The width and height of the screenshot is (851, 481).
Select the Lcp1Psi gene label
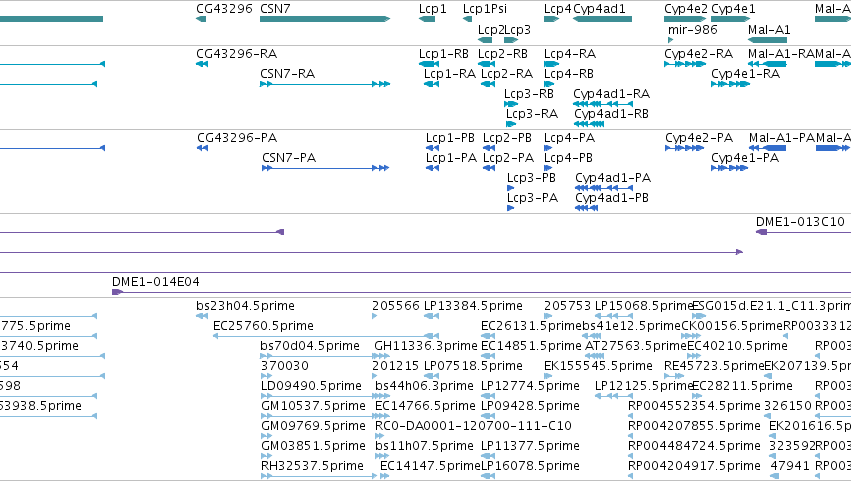[485, 9]
